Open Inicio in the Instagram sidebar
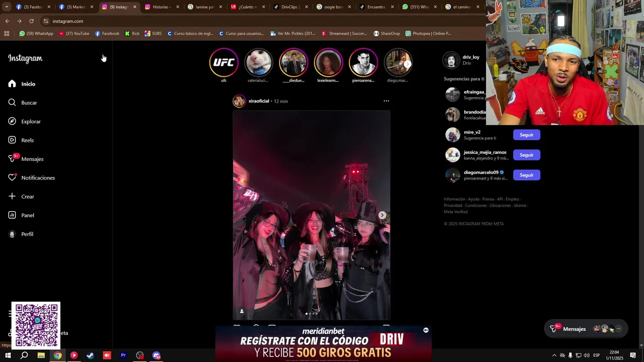The image size is (644, 362). coord(22,84)
